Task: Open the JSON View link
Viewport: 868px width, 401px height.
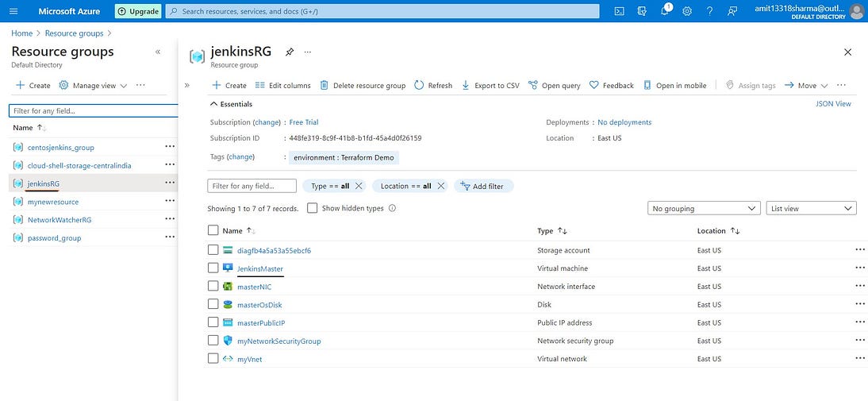Action: 833,103
